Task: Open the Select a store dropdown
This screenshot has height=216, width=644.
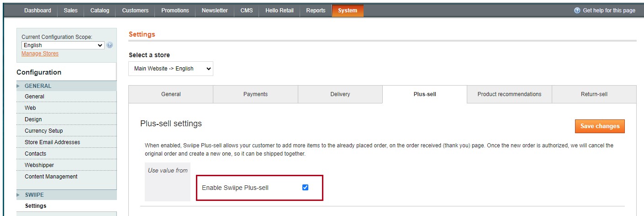Action: 171,69
